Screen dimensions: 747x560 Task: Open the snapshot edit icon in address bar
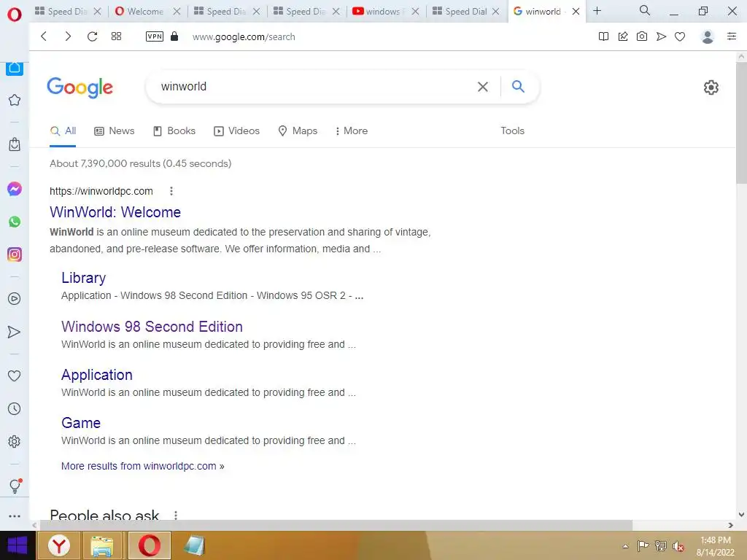623,36
